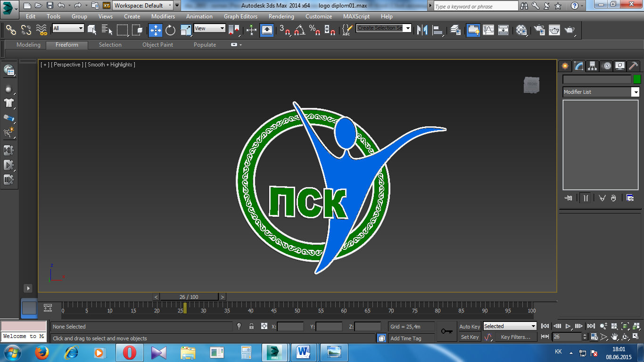644x362 pixels.
Task: Click the current frame number field
Action: (567, 337)
